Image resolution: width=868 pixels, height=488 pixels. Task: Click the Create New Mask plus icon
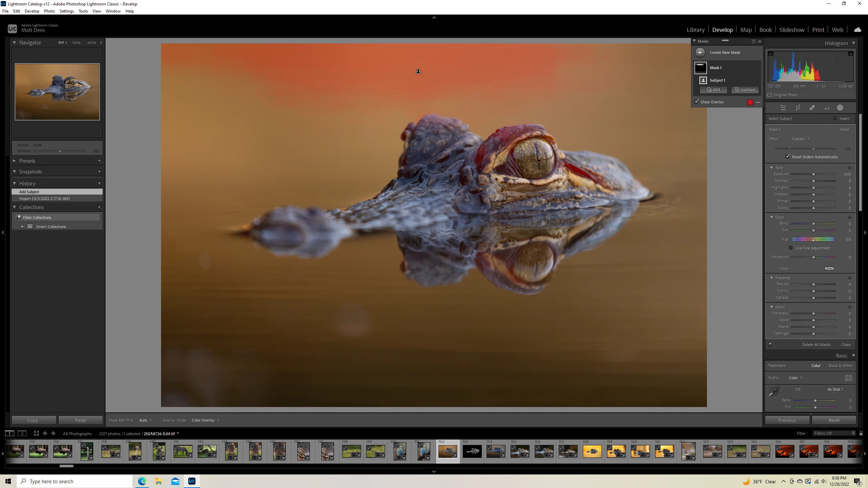pos(700,53)
